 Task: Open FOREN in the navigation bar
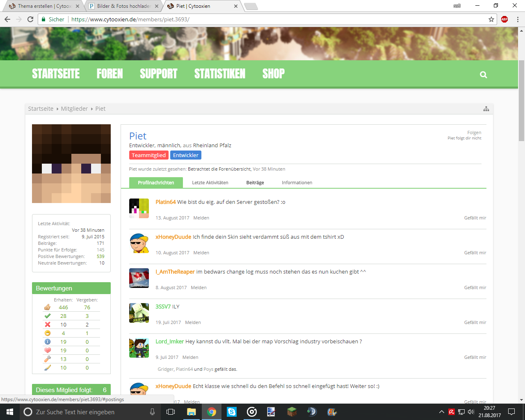(x=110, y=74)
